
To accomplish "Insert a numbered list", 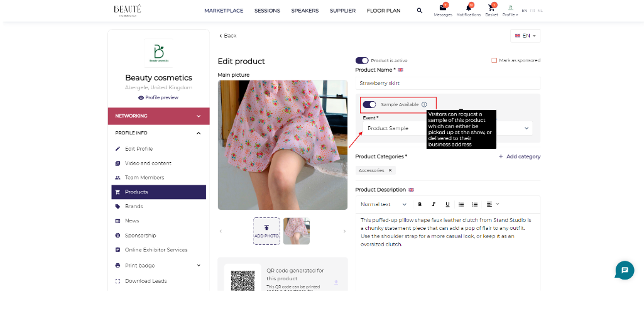I will (x=475, y=204).
